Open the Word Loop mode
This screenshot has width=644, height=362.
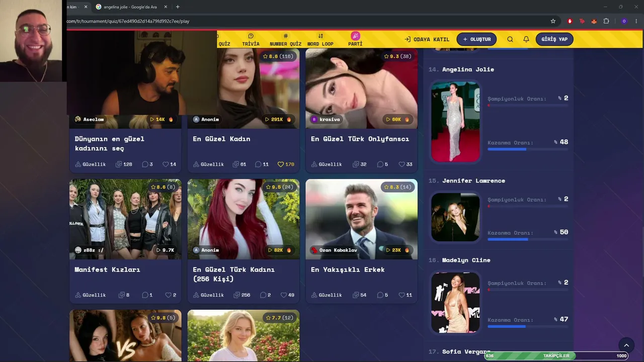(320, 40)
